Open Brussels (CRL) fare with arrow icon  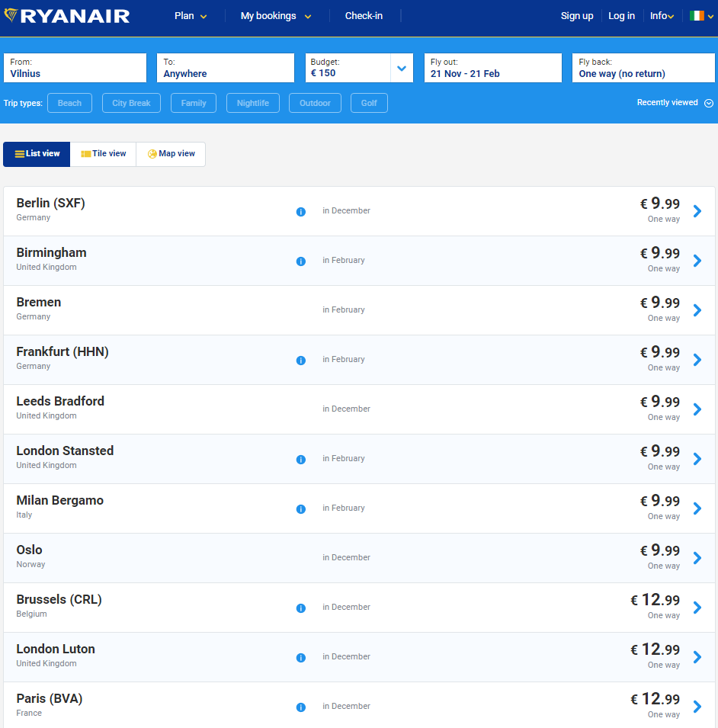697,608
